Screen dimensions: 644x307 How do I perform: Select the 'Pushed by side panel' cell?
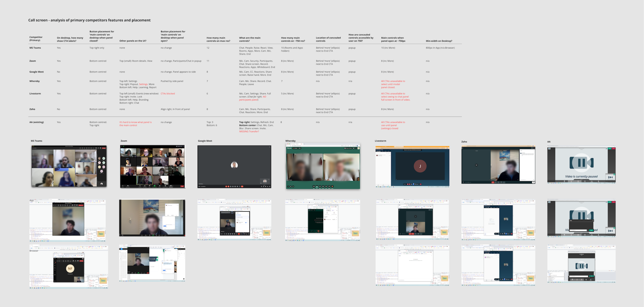click(172, 81)
